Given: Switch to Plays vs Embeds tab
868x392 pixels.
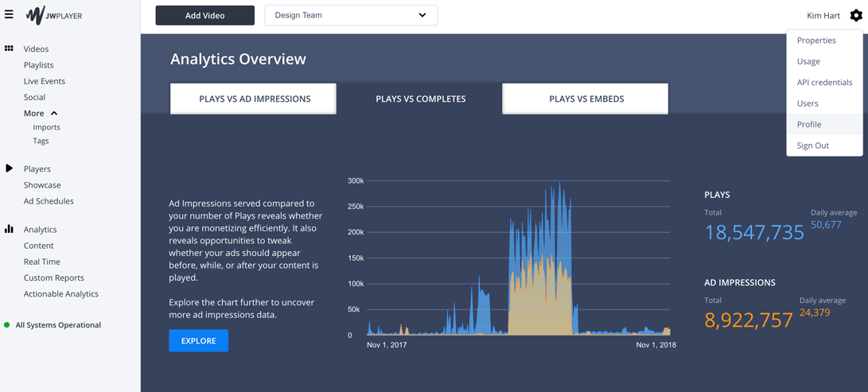Looking at the screenshot, I should pyautogui.click(x=586, y=99).
